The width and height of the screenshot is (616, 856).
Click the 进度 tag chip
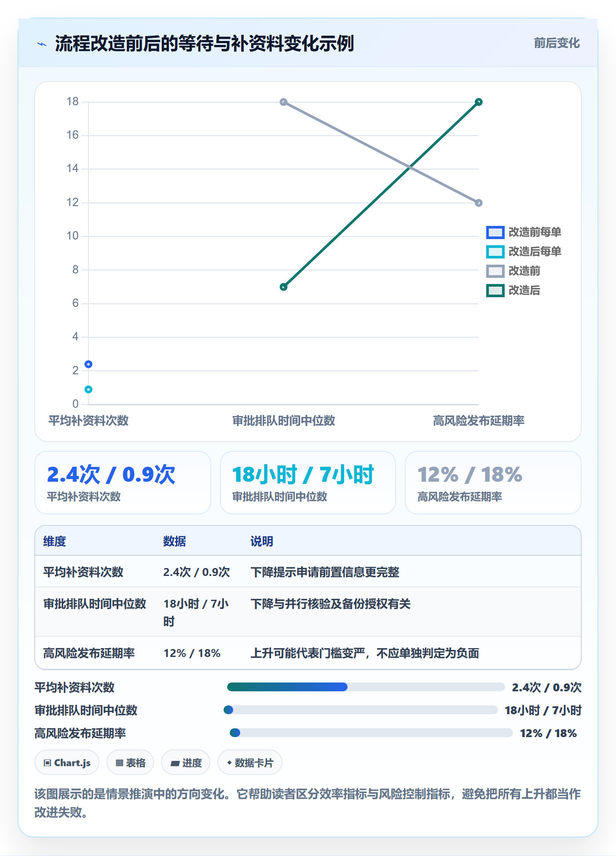tap(186, 762)
